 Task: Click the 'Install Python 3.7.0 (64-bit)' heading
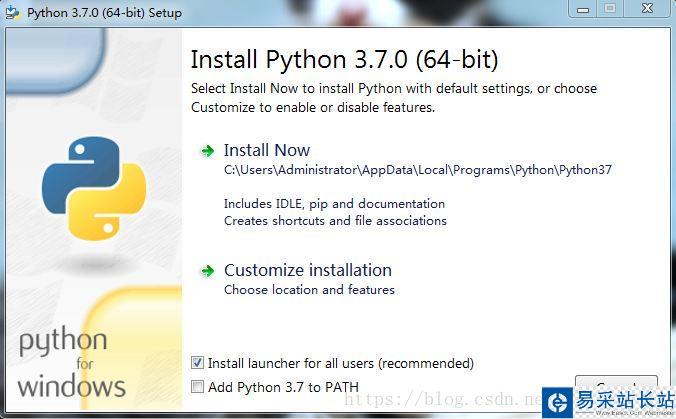click(344, 59)
